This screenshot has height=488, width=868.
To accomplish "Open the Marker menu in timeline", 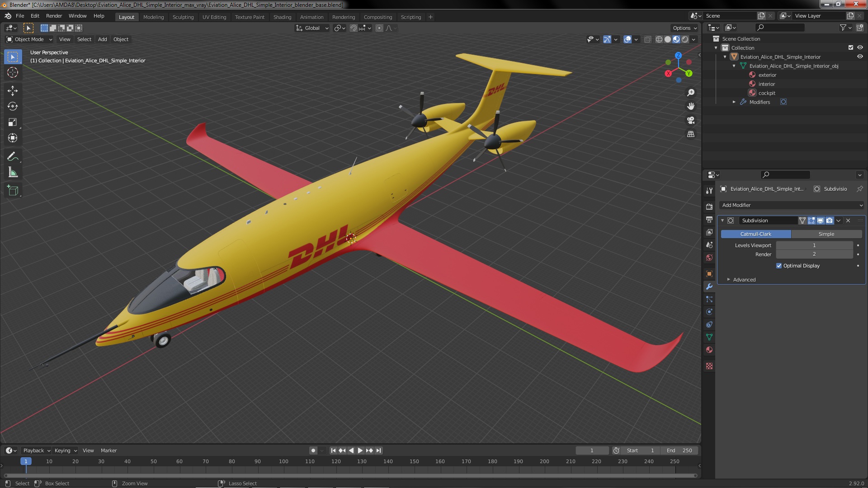I will pos(108,450).
